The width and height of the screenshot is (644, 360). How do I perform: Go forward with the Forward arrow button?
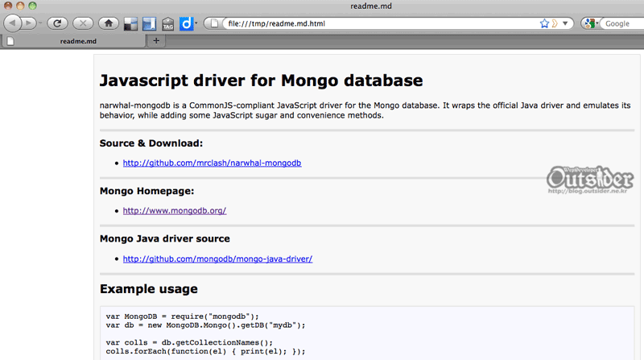[x=28, y=23]
